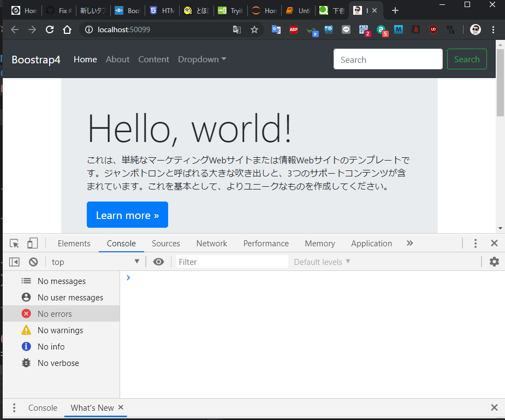Reload the page with the refresh icon
This screenshot has height=420, width=505.
(x=50, y=29)
